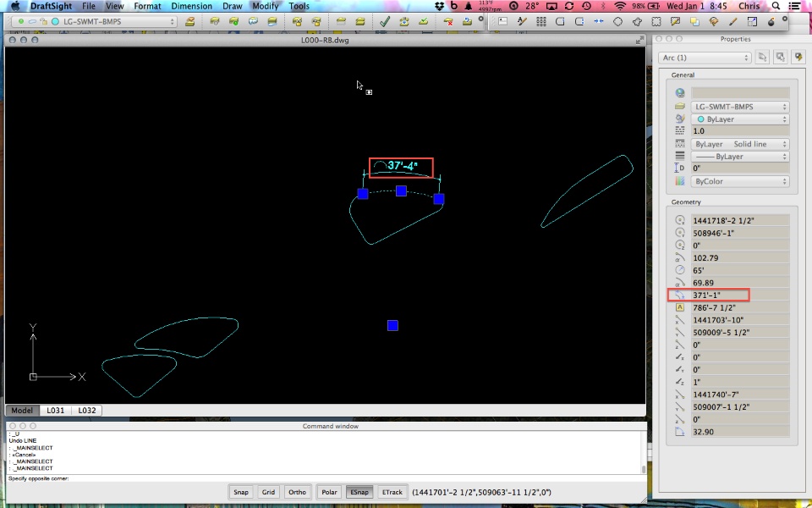This screenshot has width=812, height=508.
Task: Click the radius field showing 65'
Action: pyautogui.click(x=740, y=270)
